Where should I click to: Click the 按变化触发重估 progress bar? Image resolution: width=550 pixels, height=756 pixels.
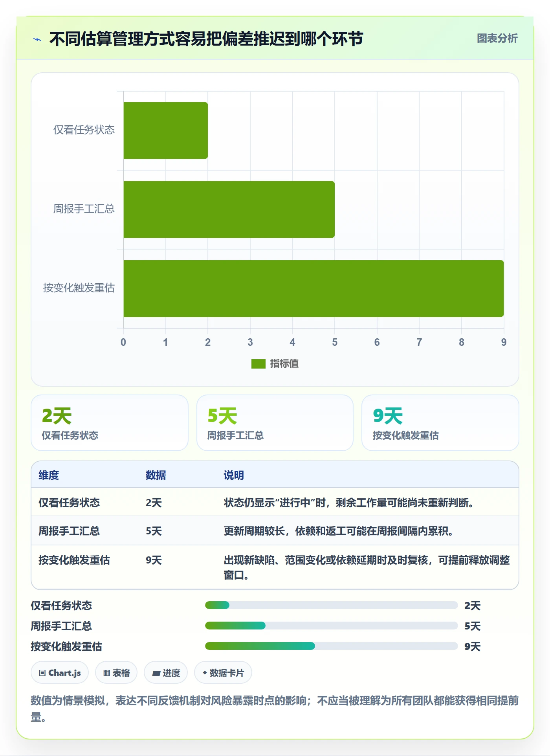331,646
